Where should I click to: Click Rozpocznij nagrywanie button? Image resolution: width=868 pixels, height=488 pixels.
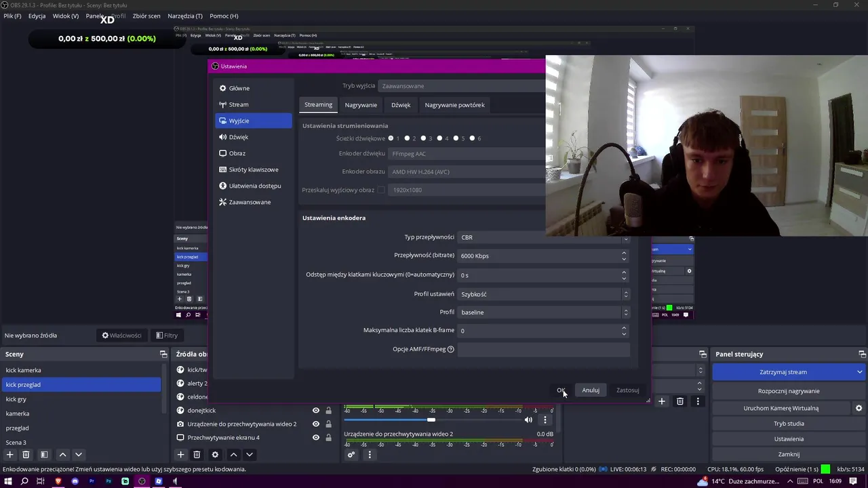(789, 391)
